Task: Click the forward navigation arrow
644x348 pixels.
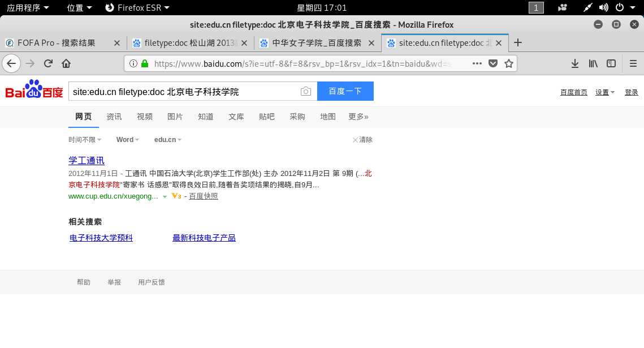Action: tap(30, 64)
